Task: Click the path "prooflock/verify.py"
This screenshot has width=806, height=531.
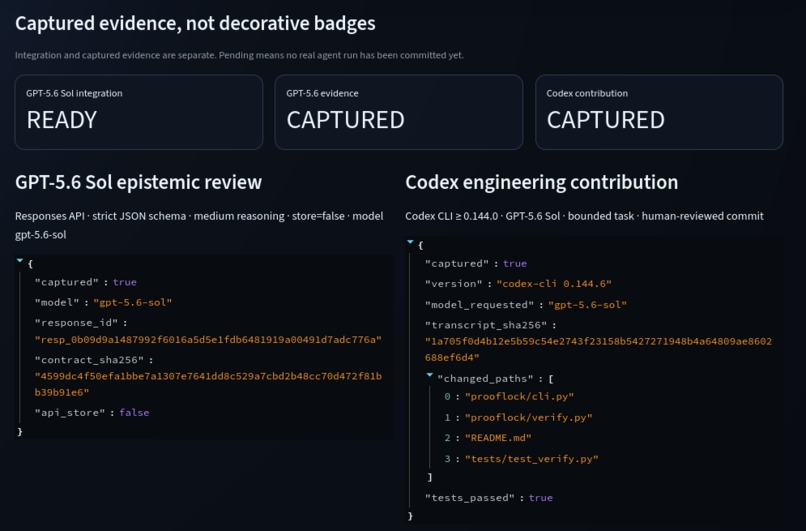Action: pos(528,417)
